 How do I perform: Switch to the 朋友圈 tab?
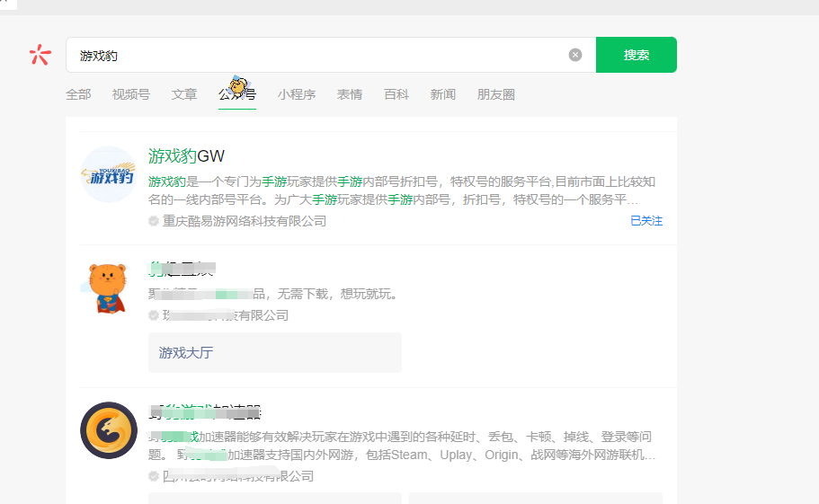495,94
